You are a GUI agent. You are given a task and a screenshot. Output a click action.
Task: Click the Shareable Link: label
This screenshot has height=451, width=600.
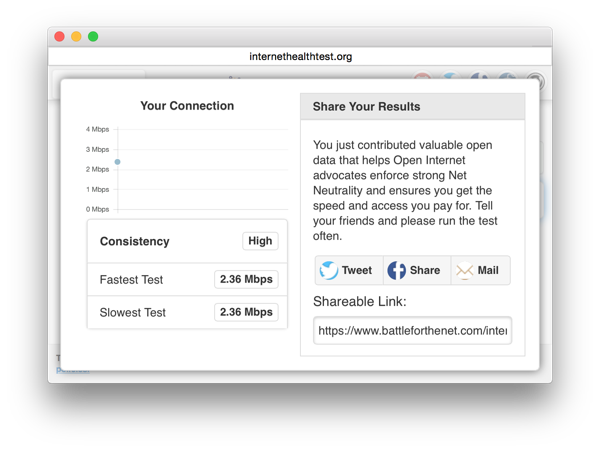pos(360,301)
